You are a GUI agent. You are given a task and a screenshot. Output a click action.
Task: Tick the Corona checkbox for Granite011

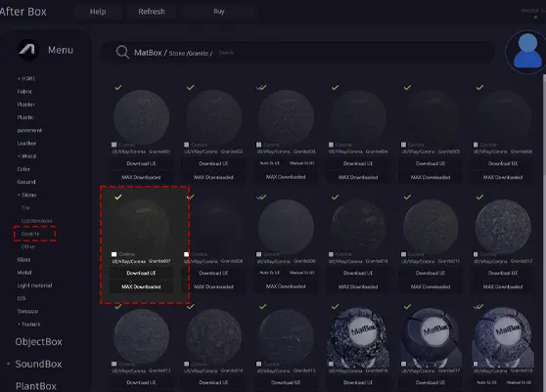tap(403, 254)
